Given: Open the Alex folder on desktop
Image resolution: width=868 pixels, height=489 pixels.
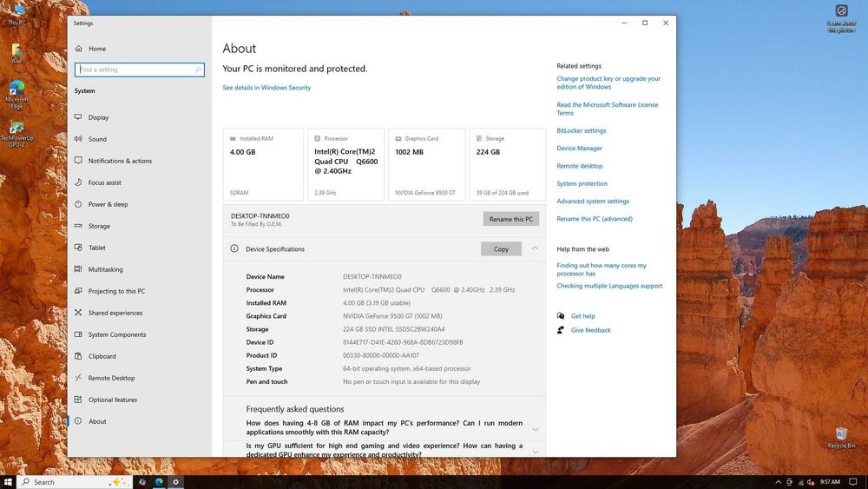Looking at the screenshot, I should pyautogui.click(x=16, y=54).
